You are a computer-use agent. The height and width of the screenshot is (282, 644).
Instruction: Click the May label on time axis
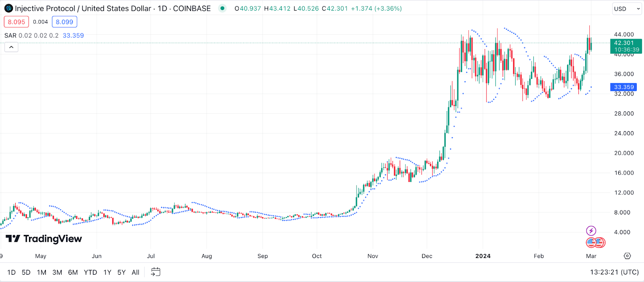click(x=41, y=256)
